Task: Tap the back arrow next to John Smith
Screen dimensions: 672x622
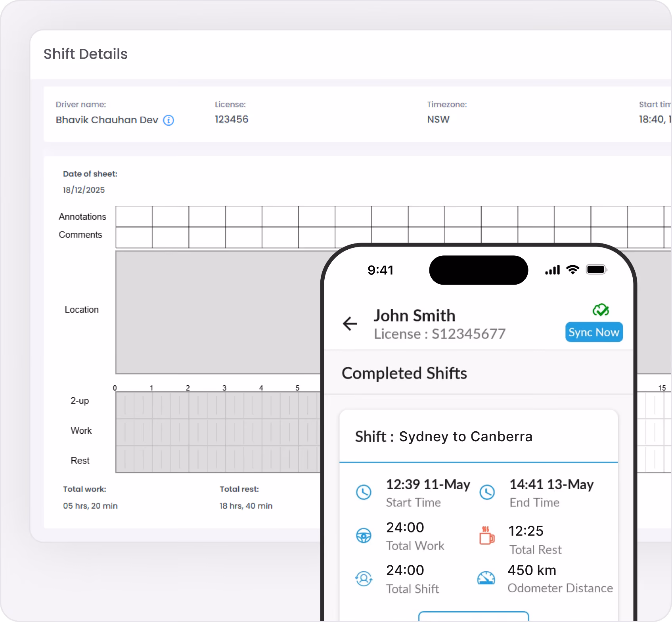Action: pyautogui.click(x=350, y=323)
